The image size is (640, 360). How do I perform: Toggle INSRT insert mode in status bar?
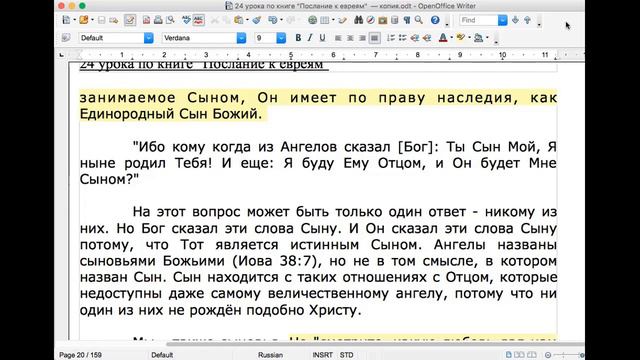(322, 355)
